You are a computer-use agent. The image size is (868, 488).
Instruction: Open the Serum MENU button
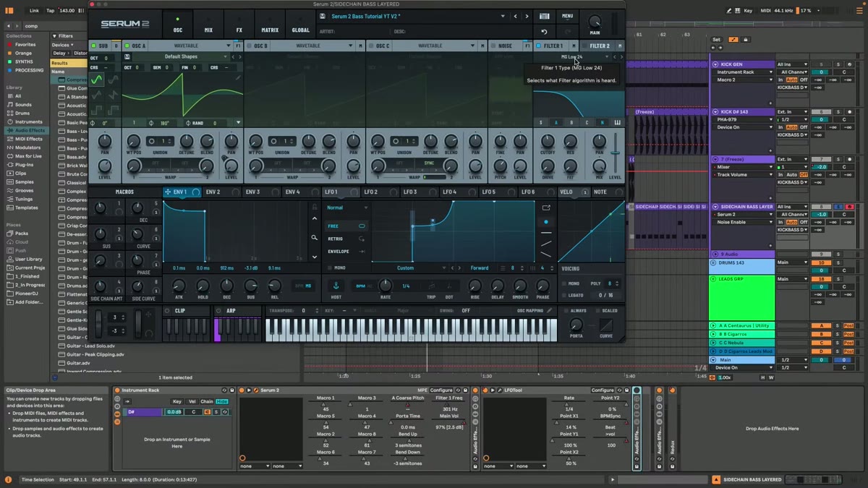click(568, 16)
